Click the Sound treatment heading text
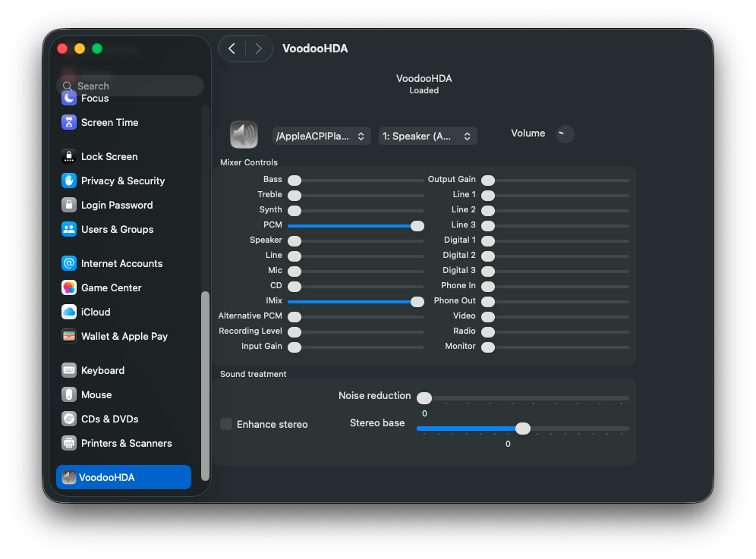The image size is (756, 559). pyautogui.click(x=253, y=374)
